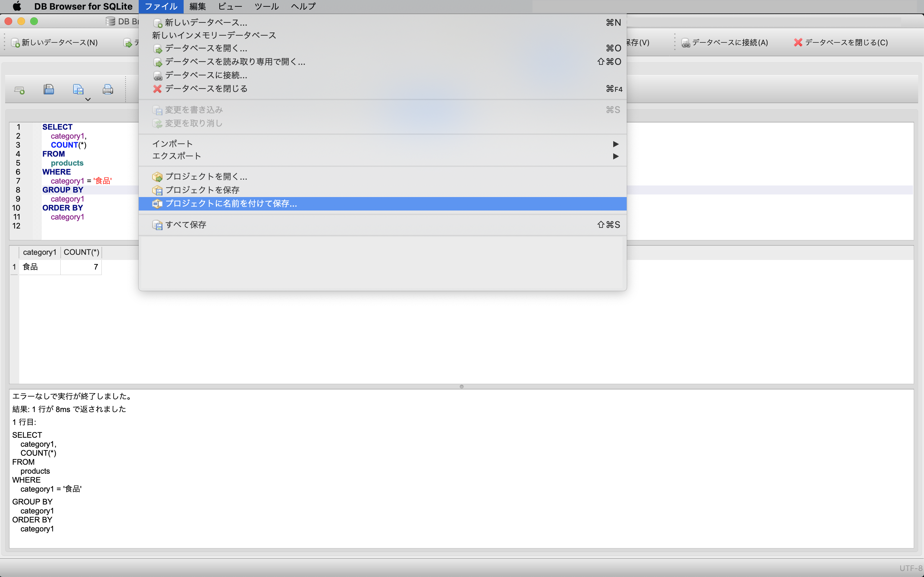Choose データベースを閉じる menu item

382,89
